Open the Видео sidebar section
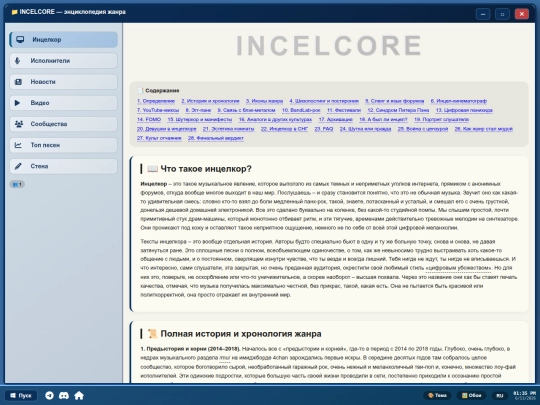This screenshot has height=405, width=540. click(63, 103)
